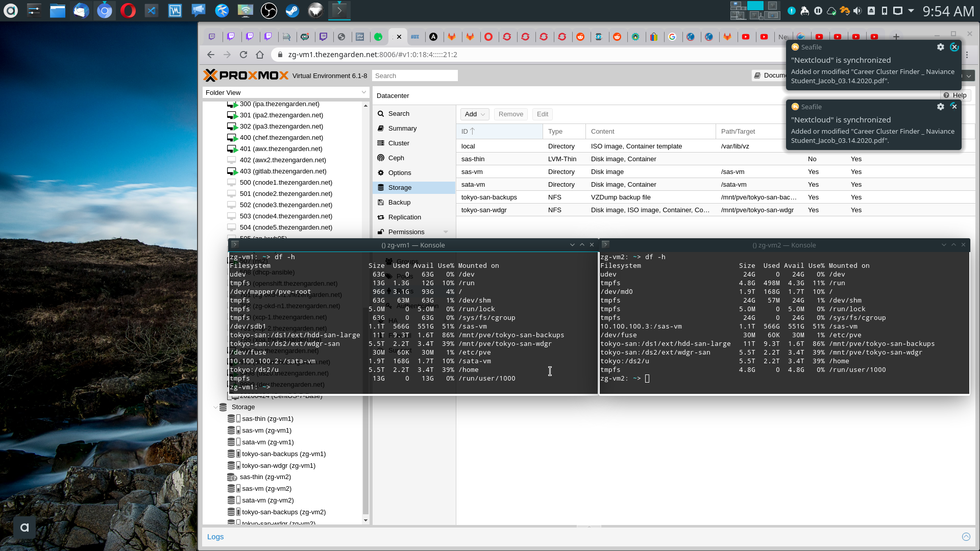Image resolution: width=980 pixels, height=551 pixels.
Task: Open settings of lower Seafile notification
Action: point(941,107)
